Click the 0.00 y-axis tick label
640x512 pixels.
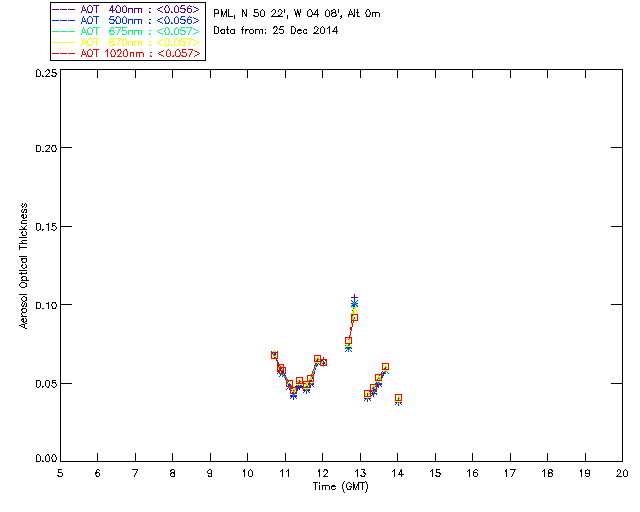[x=46, y=459]
